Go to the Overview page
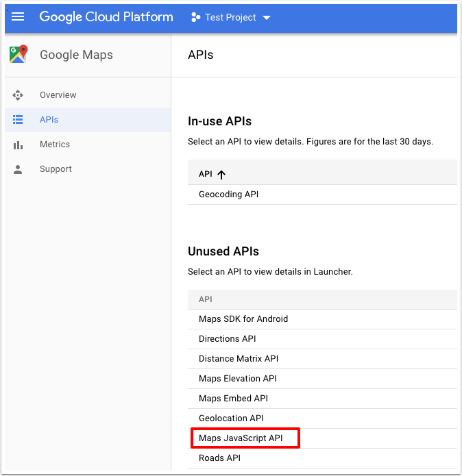The height and width of the screenshot is (476, 462). tap(88, 95)
